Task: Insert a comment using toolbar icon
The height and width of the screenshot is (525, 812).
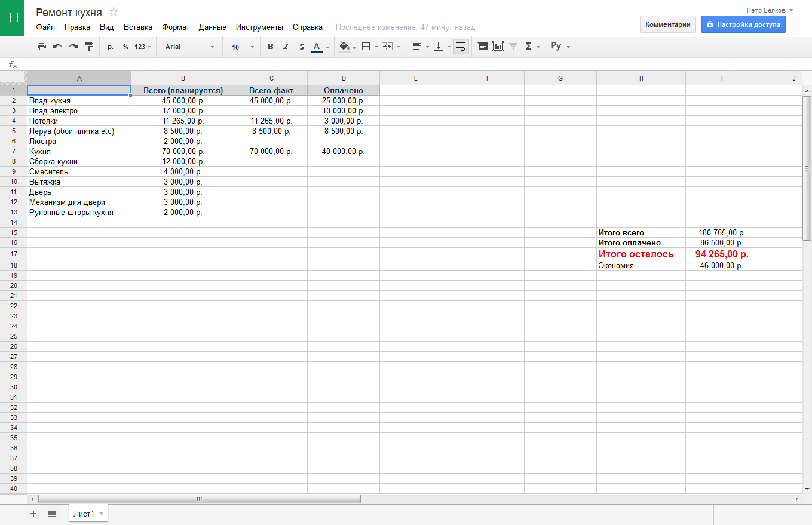Action: pyautogui.click(x=483, y=47)
